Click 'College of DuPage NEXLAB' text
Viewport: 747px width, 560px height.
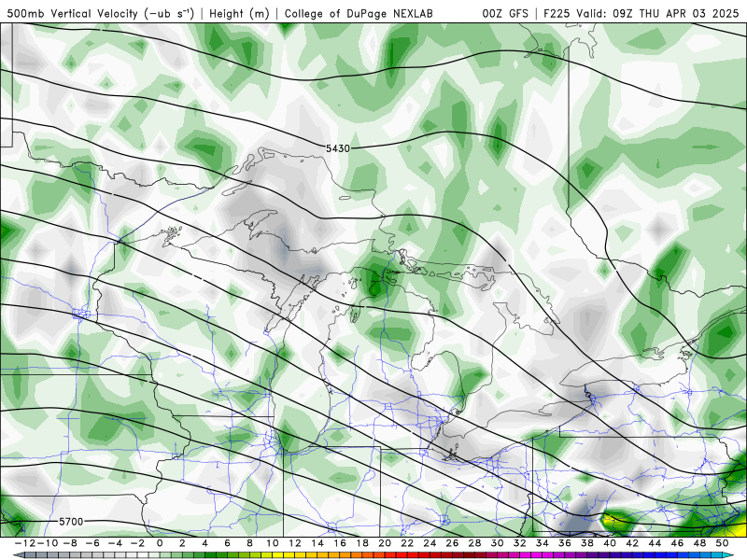[x=359, y=13]
